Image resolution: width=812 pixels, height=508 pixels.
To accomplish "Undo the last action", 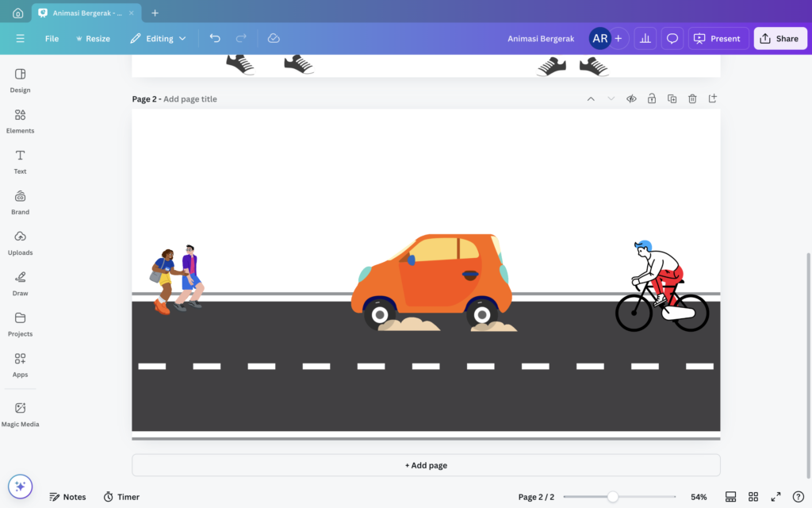I will point(215,38).
